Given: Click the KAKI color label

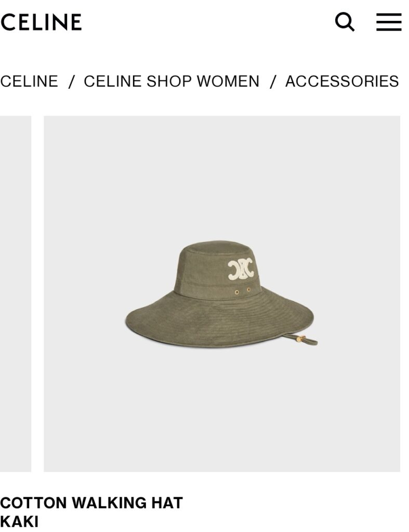Looking at the screenshot, I should click(19, 522).
